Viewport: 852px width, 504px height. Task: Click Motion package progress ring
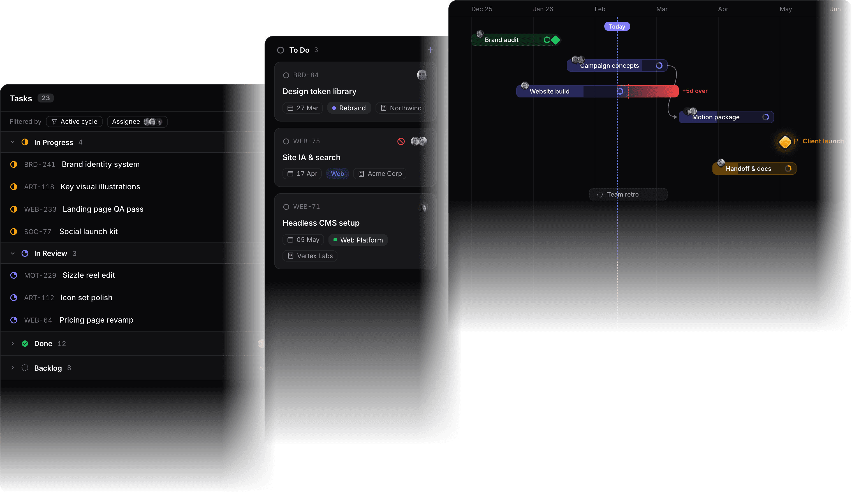(x=765, y=117)
